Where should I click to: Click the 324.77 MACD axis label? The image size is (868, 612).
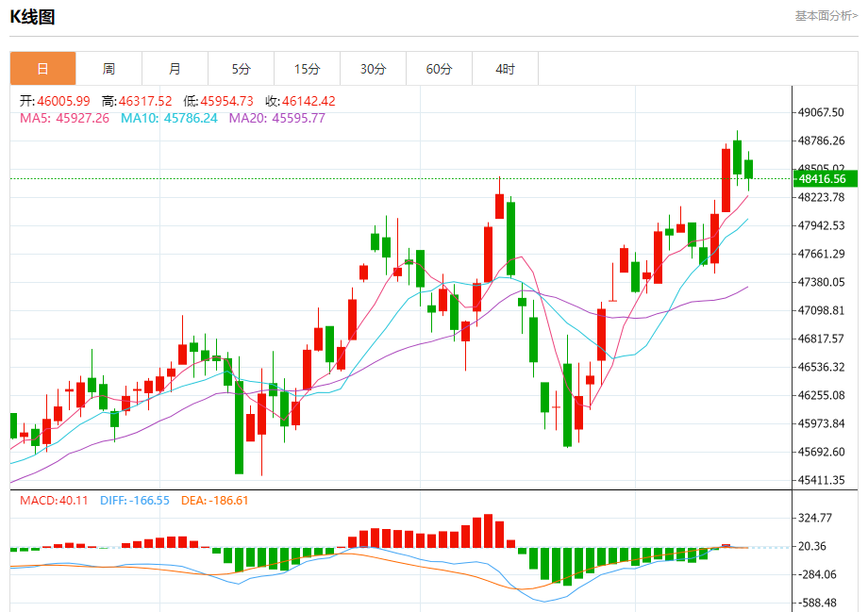click(x=815, y=518)
